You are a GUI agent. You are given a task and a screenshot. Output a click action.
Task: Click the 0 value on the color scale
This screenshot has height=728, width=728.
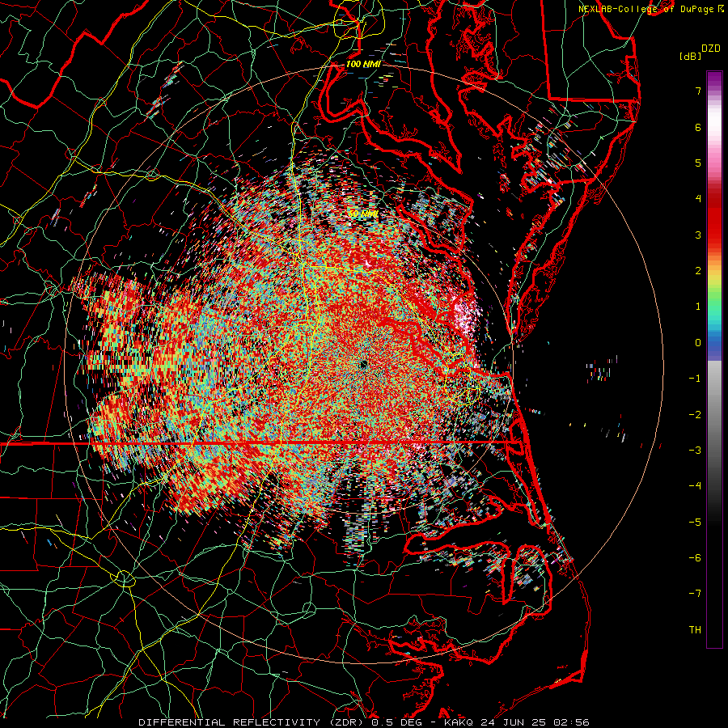[698, 343]
